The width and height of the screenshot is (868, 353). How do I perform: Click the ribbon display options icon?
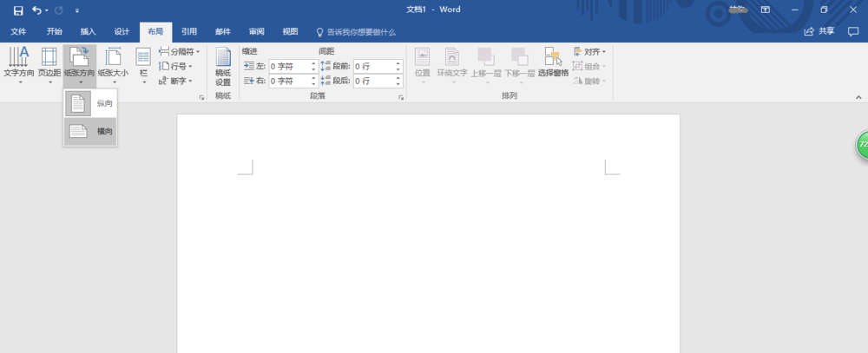click(765, 10)
